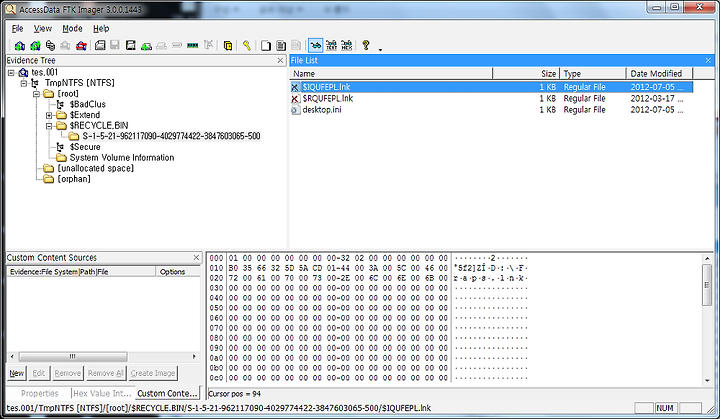Click the yellow key toolbar icon
720x419 pixels.
(x=247, y=45)
